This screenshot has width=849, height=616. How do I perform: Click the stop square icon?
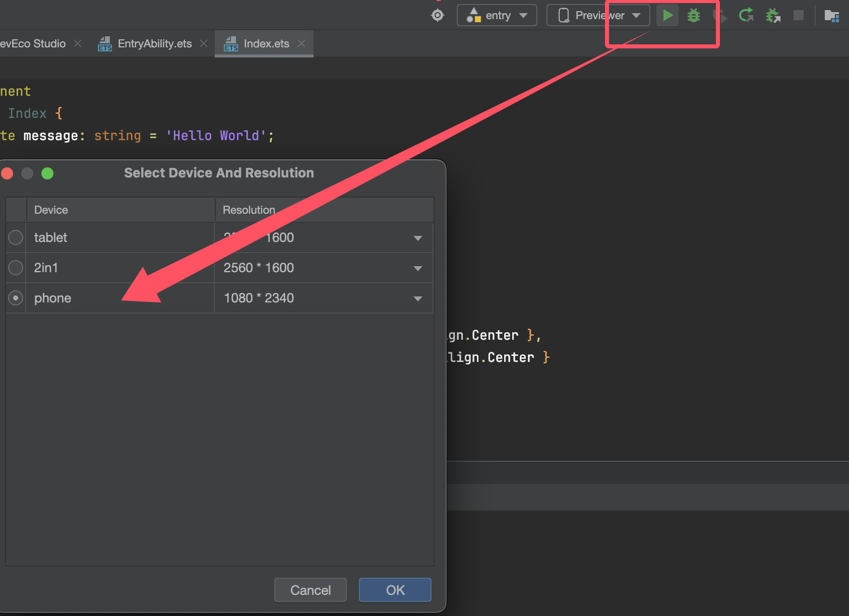[x=799, y=16]
